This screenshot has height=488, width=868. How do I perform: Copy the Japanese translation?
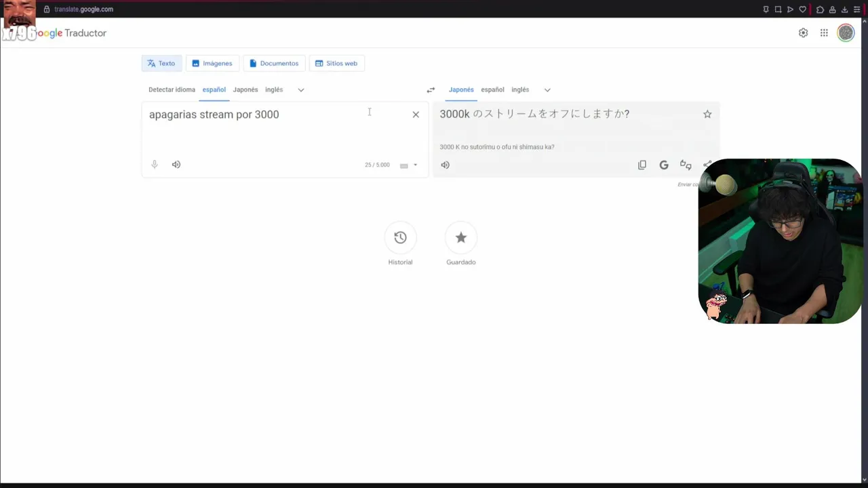(642, 165)
